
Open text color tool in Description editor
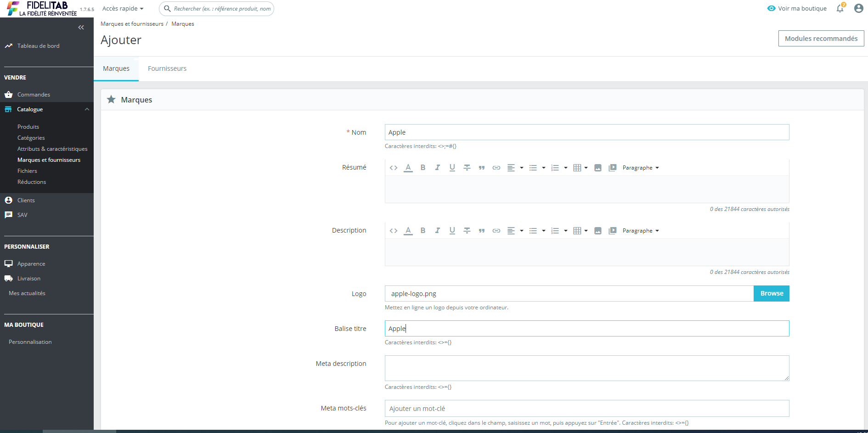(408, 231)
